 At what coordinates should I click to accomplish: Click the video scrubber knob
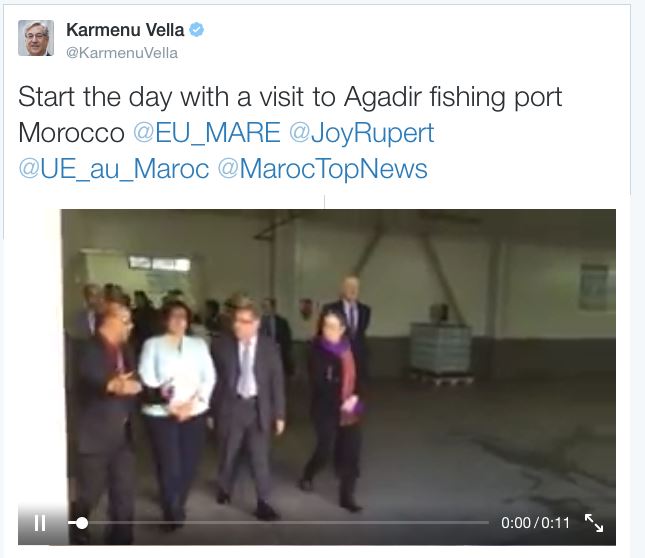point(82,523)
